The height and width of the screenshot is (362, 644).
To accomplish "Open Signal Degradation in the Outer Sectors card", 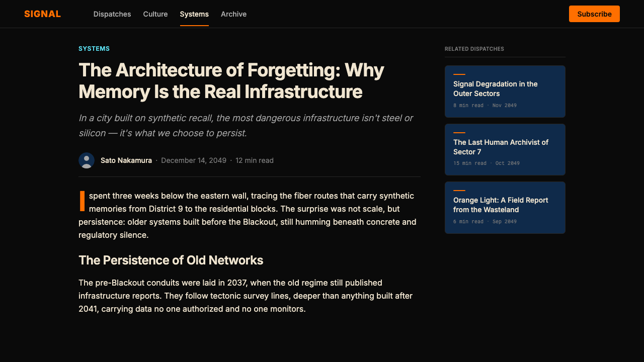I will (x=505, y=92).
